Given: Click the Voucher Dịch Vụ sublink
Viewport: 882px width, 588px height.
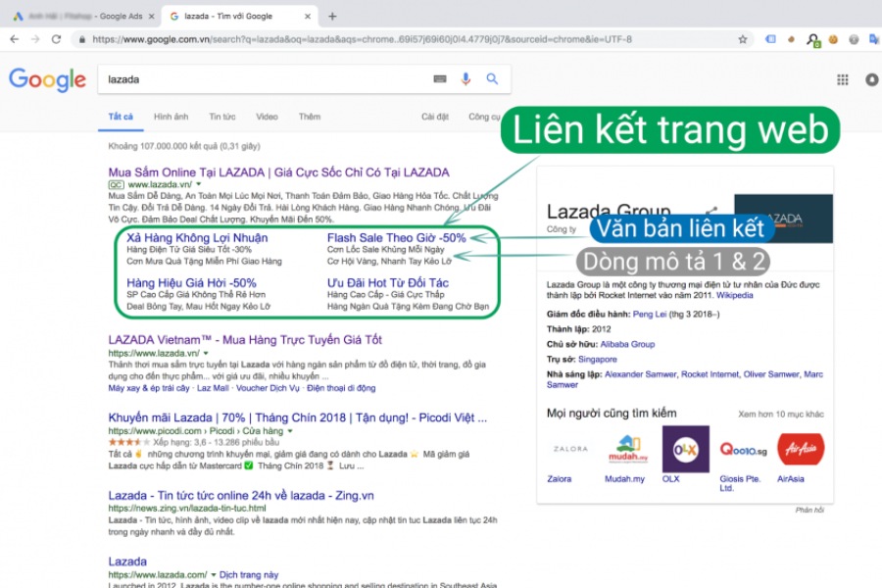Looking at the screenshot, I should (x=268, y=388).
